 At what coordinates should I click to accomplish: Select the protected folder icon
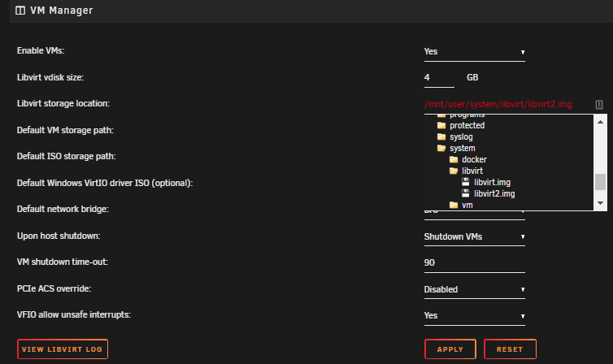click(441, 125)
